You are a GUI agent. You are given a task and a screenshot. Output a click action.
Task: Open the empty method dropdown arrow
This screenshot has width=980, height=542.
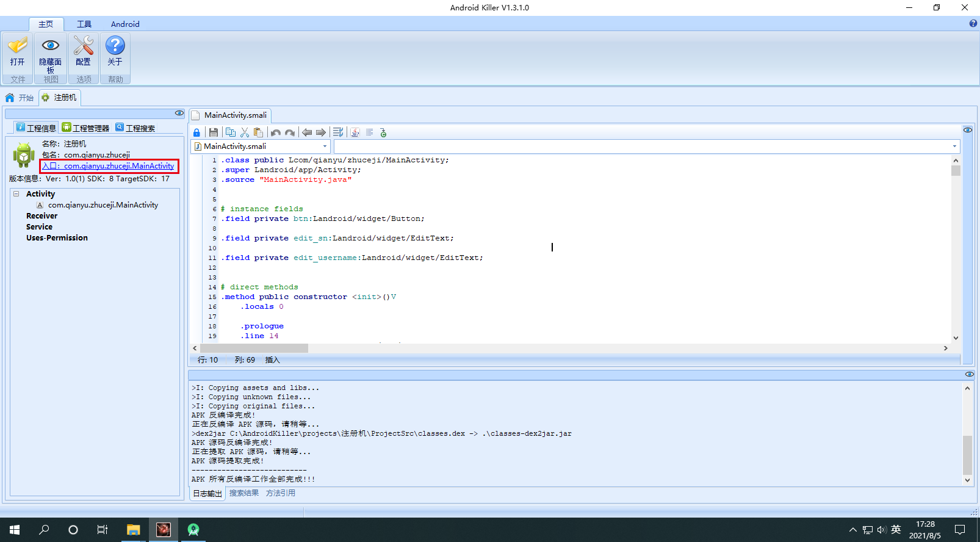click(954, 146)
